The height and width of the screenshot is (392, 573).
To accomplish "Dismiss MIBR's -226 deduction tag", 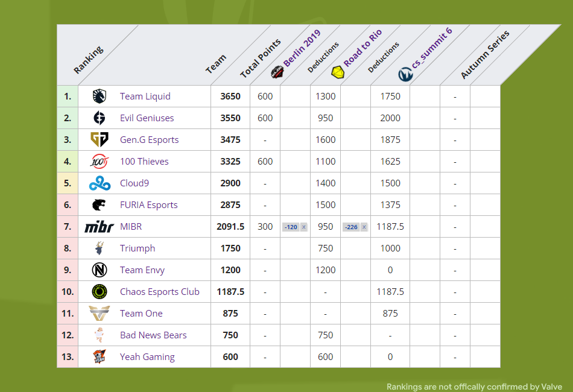I will [x=364, y=227].
